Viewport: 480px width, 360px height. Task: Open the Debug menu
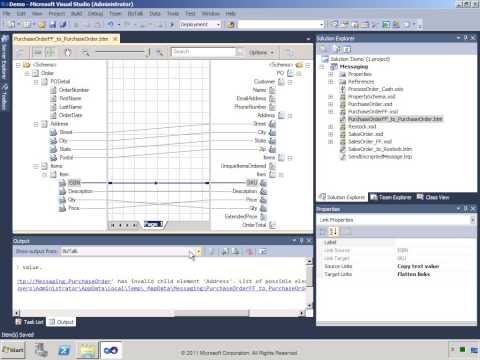(x=95, y=14)
